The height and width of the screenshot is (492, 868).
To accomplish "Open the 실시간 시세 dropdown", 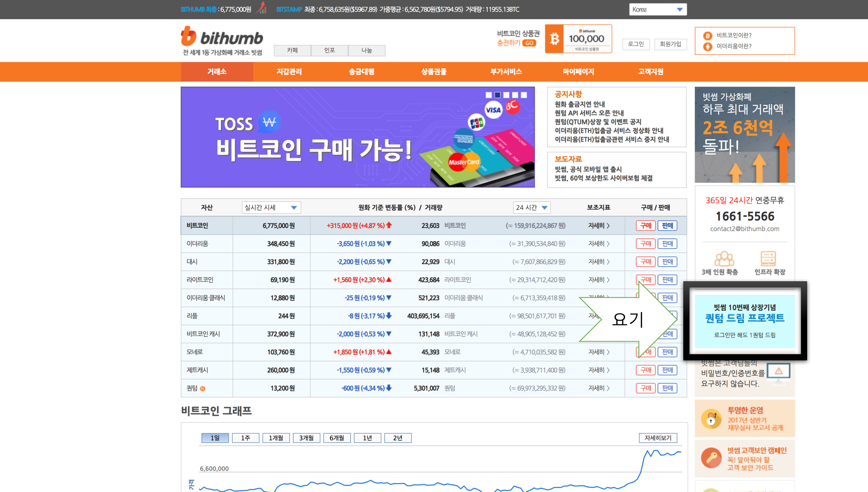I will click(271, 207).
